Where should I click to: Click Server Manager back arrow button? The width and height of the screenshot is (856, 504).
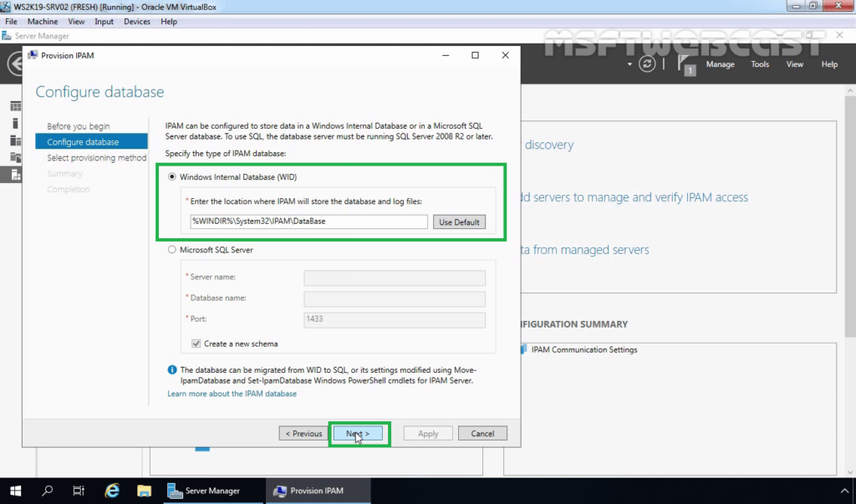tap(15, 64)
